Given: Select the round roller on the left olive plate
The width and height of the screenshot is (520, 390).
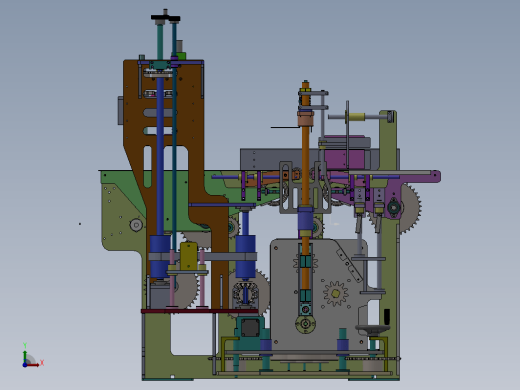Looking at the screenshot, I should [136, 225].
